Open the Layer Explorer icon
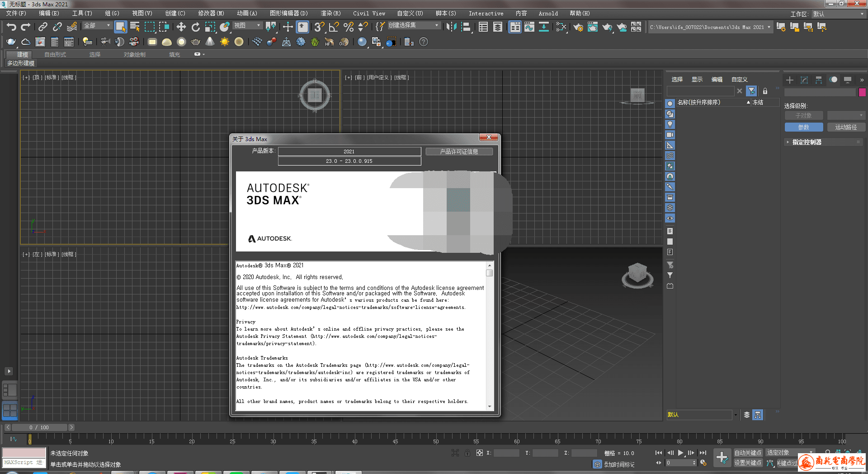Viewport: 868px width, 474px height. pyautogui.click(x=498, y=27)
